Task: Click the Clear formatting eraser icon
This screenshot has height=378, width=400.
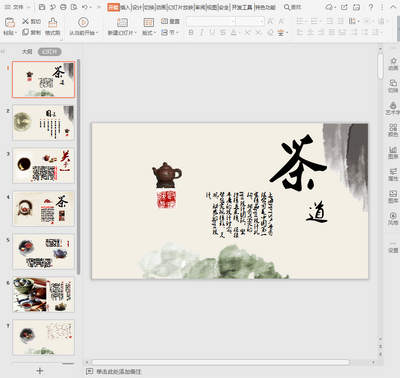Action: pos(270,32)
